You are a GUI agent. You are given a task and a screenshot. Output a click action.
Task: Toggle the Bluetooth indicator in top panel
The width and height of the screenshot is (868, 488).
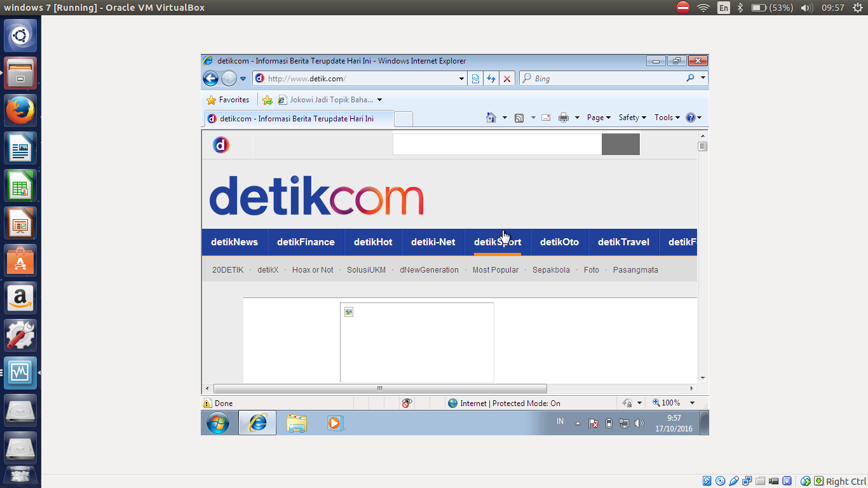(x=740, y=8)
